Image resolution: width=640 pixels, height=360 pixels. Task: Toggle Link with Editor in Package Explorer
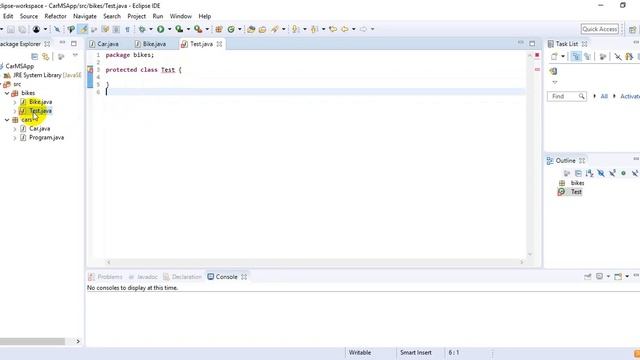46,56
